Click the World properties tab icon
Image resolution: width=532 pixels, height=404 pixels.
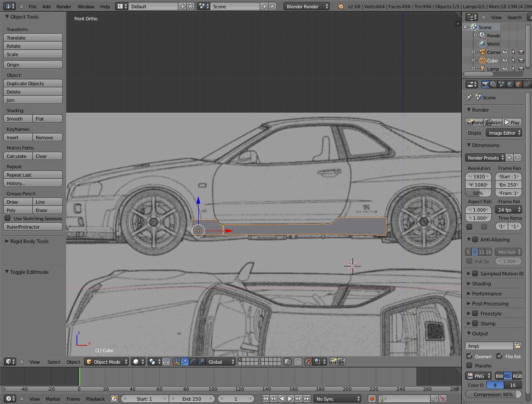point(510,84)
